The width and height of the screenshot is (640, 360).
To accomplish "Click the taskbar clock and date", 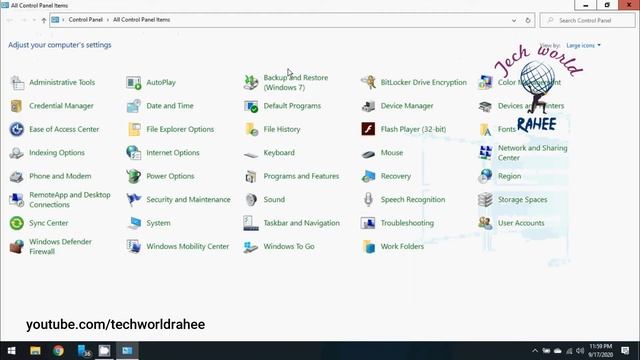I will click(x=601, y=351).
